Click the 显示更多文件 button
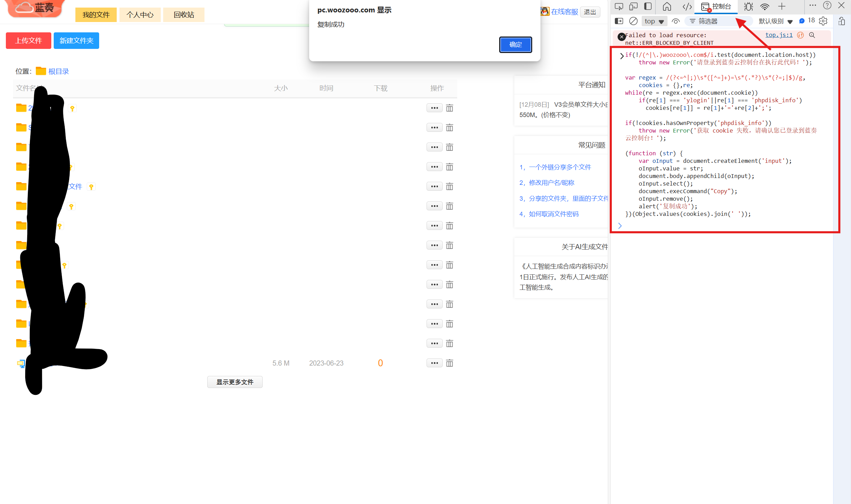Viewport: 851px width, 504px height. tap(235, 382)
